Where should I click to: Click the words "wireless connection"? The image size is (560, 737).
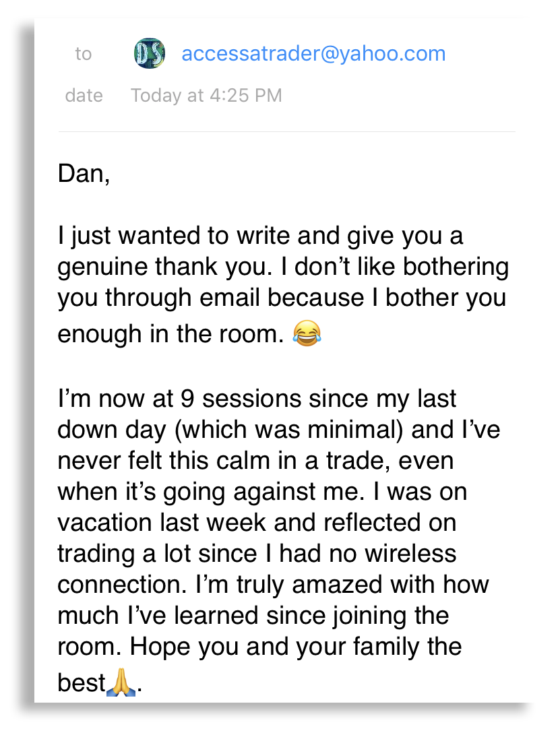(x=257, y=569)
